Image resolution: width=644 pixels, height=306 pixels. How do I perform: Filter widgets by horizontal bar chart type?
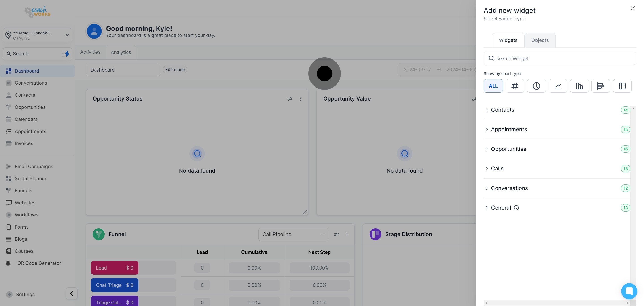600,86
